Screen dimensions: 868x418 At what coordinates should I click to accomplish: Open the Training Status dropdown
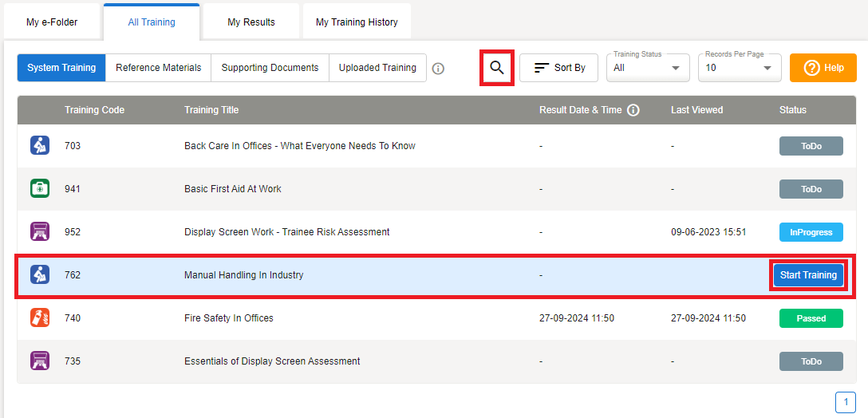coord(646,68)
